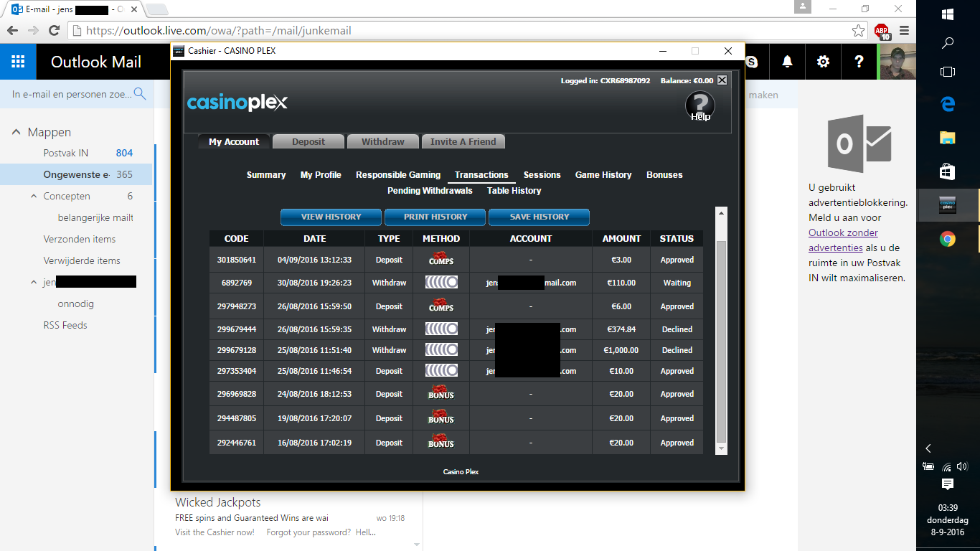The width and height of the screenshot is (980, 551).
Task: Open Pending Withdrawals section
Action: pyautogui.click(x=430, y=191)
